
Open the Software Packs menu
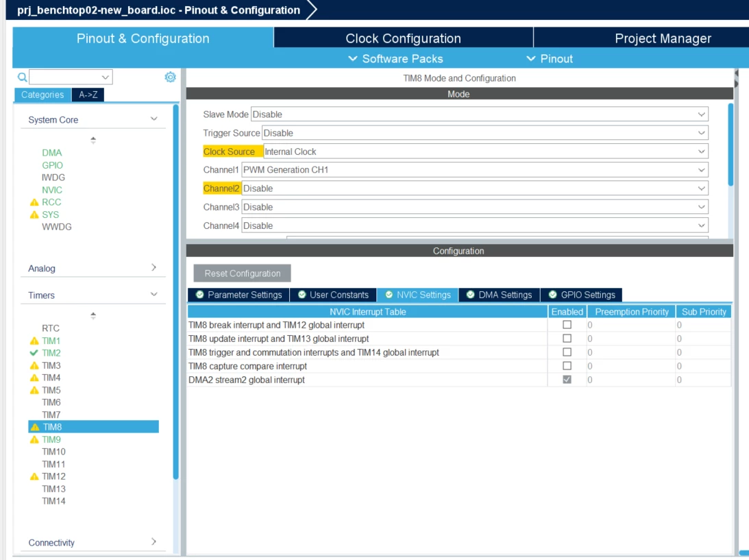tap(395, 59)
